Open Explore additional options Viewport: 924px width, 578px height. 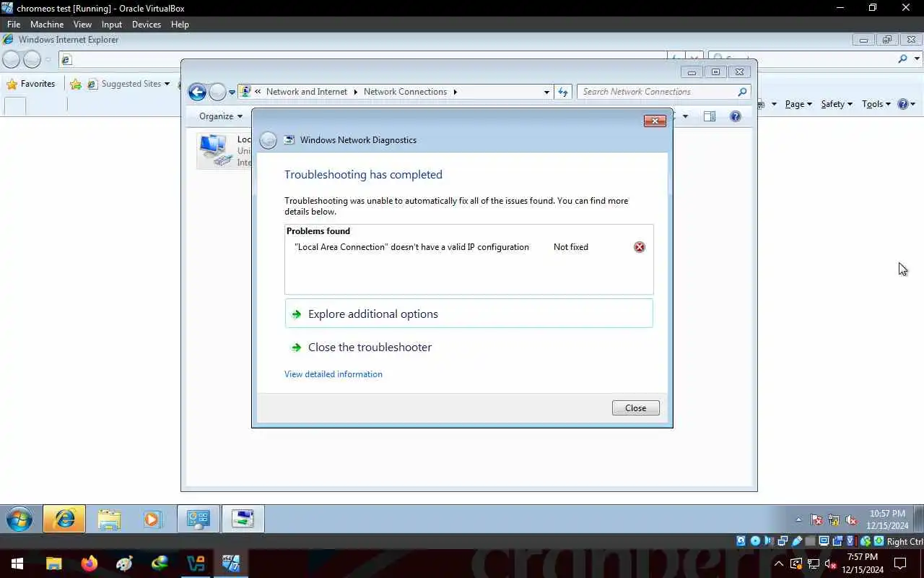point(468,314)
